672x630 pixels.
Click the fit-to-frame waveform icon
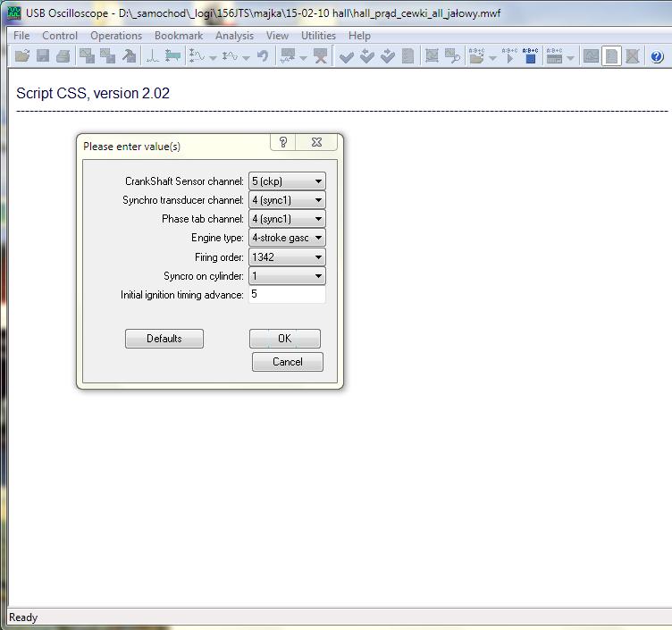click(432, 56)
